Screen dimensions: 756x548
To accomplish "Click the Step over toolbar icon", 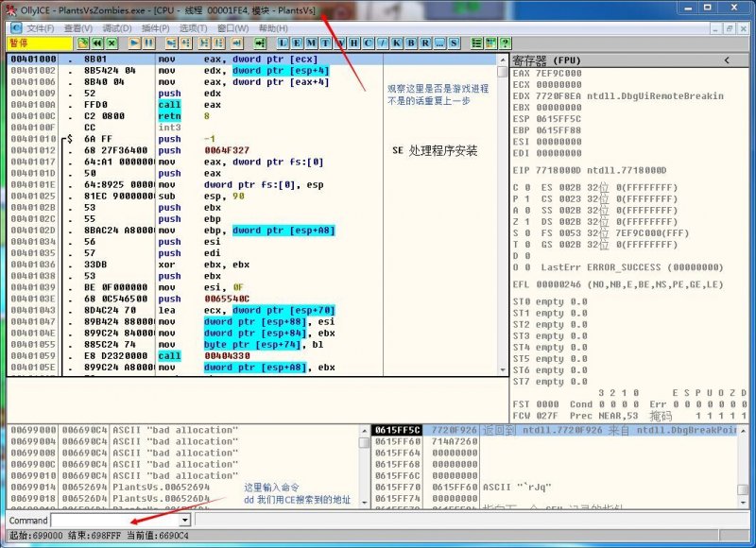I will tap(186, 43).
